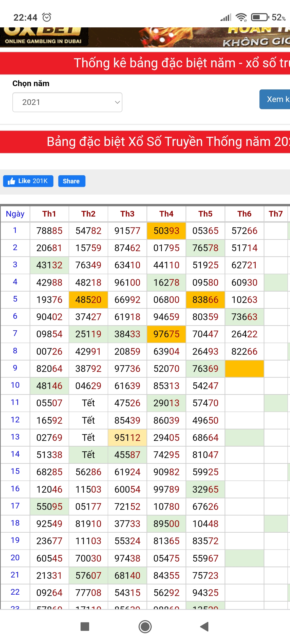
Task: Tap the green cell 16278
Action: [166, 283]
